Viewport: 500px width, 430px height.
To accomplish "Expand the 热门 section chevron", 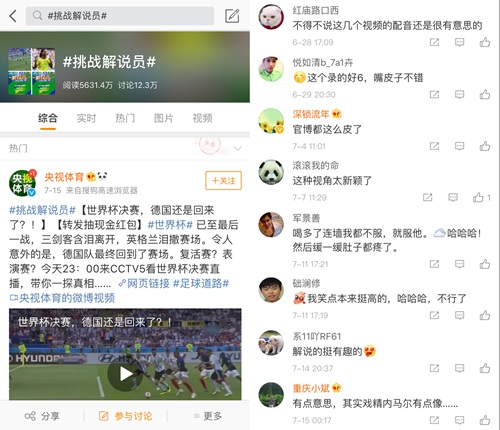I will click(238, 148).
